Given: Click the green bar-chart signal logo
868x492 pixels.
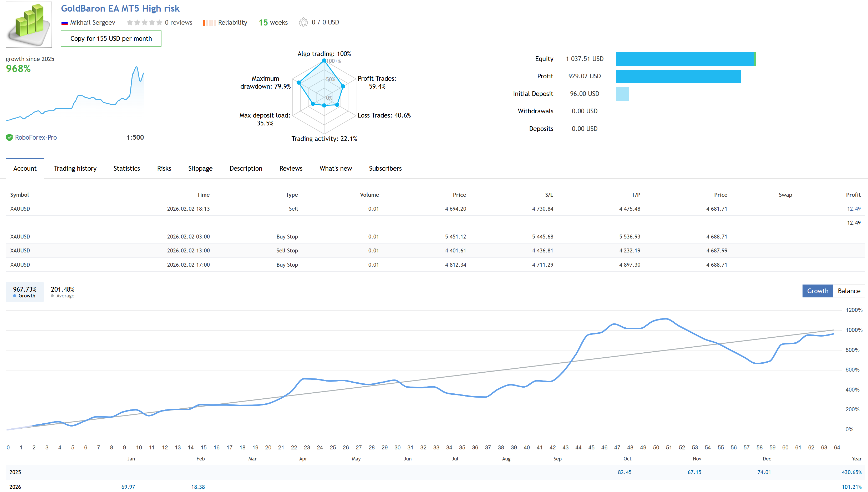Looking at the screenshot, I should point(29,24).
